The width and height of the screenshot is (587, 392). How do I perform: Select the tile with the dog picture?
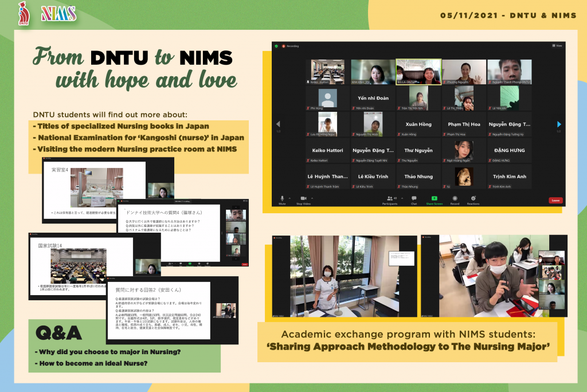pos(464,177)
